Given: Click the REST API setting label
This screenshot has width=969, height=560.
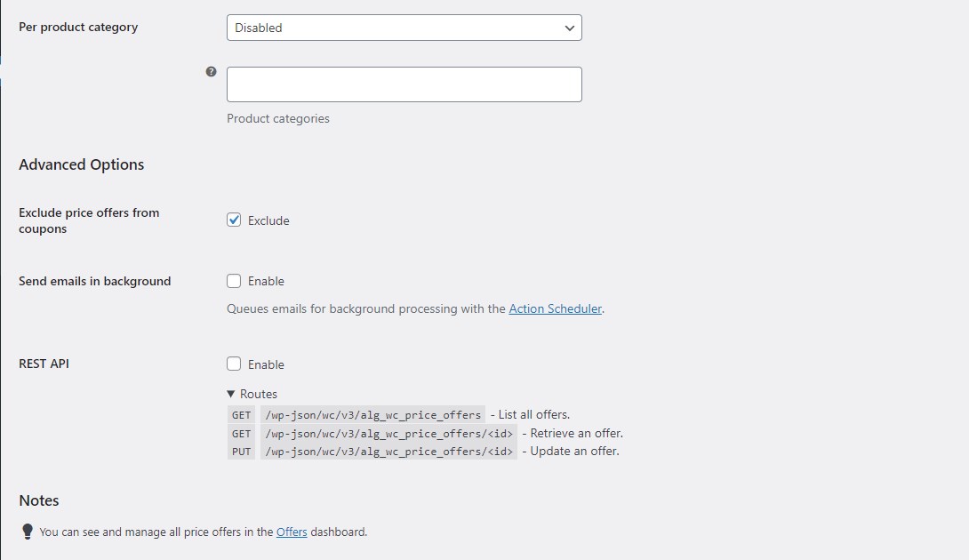Looking at the screenshot, I should tap(44, 363).
